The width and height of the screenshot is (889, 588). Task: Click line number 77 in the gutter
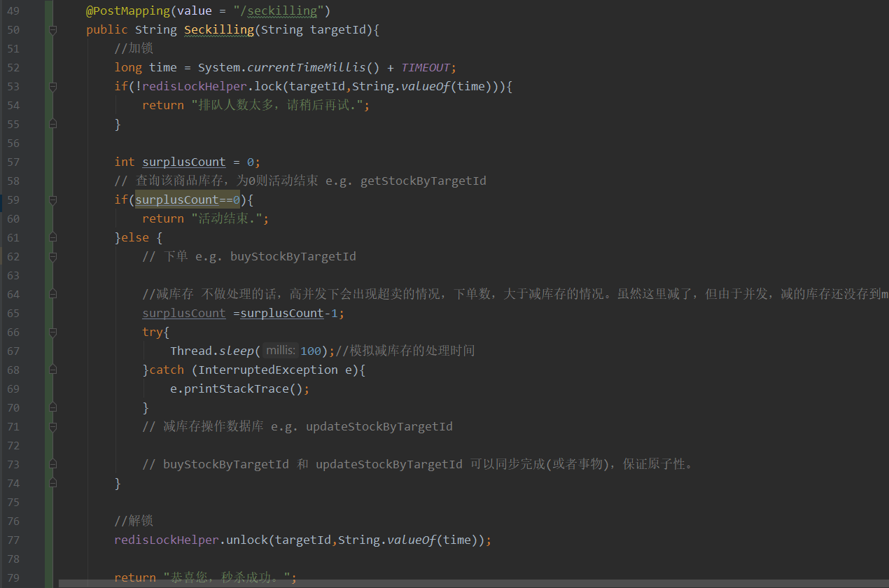[13, 540]
